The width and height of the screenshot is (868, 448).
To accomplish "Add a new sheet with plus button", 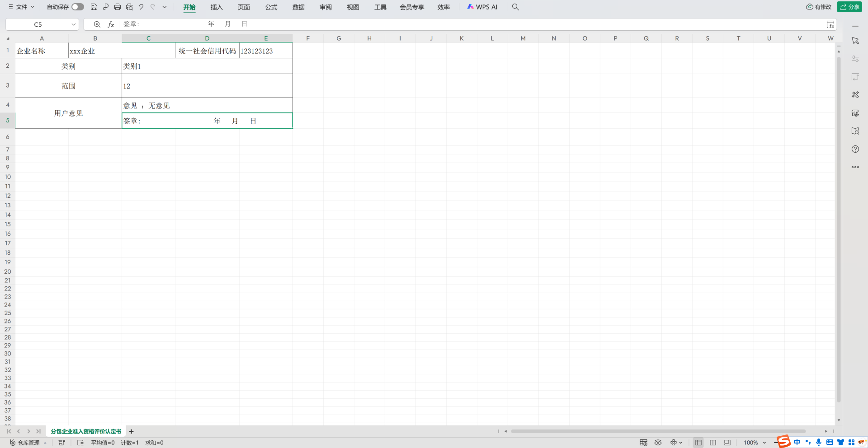I will 131,431.
